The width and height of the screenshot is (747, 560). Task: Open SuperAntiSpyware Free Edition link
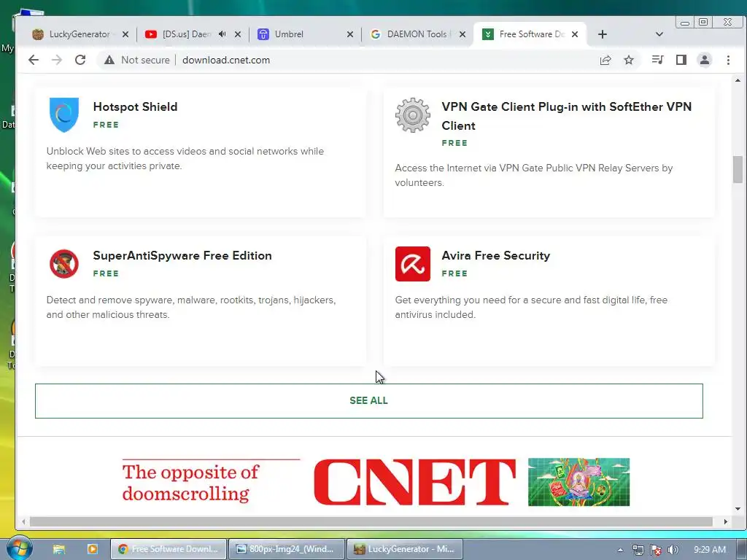click(182, 255)
